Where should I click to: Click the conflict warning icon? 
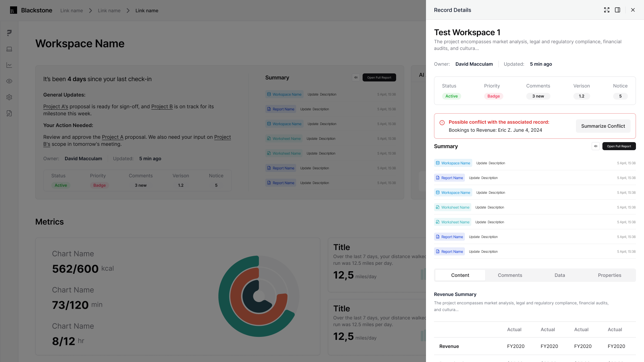(442, 123)
